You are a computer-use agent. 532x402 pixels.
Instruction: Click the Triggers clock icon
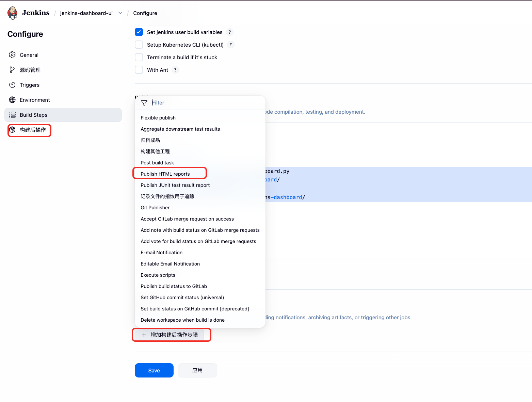tap(12, 85)
